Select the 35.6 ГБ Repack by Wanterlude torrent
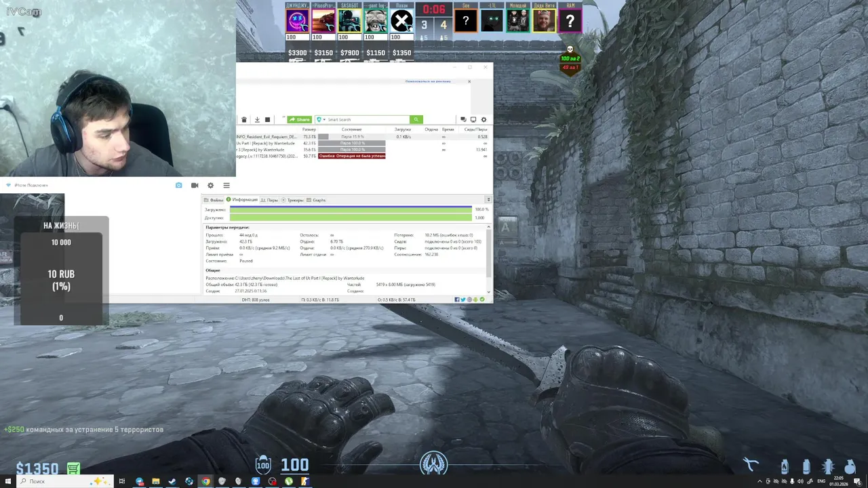This screenshot has height=488, width=868. point(363,150)
